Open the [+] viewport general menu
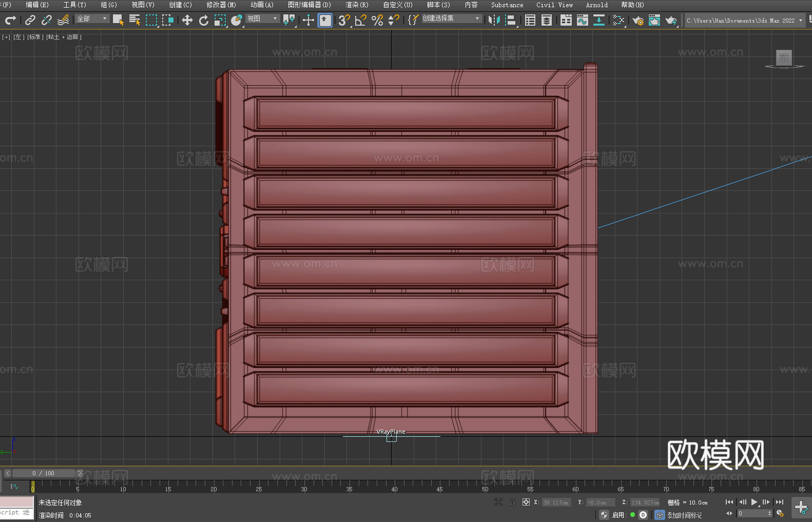The height and width of the screenshot is (522, 812). click(x=6, y=37)
